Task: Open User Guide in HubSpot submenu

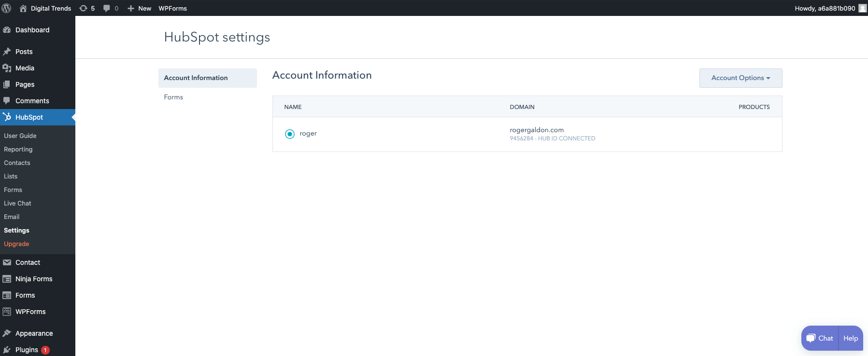Action: point(20,136)
